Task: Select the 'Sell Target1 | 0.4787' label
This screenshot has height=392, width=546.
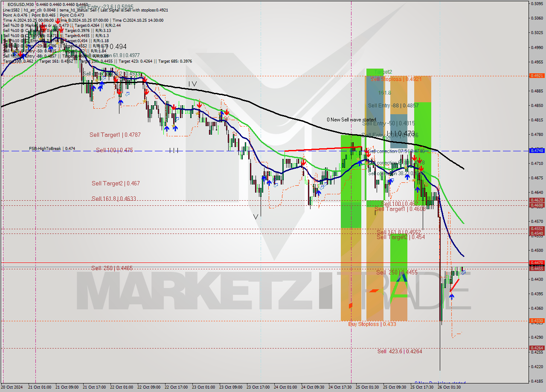Action: (x=115, y=135)
